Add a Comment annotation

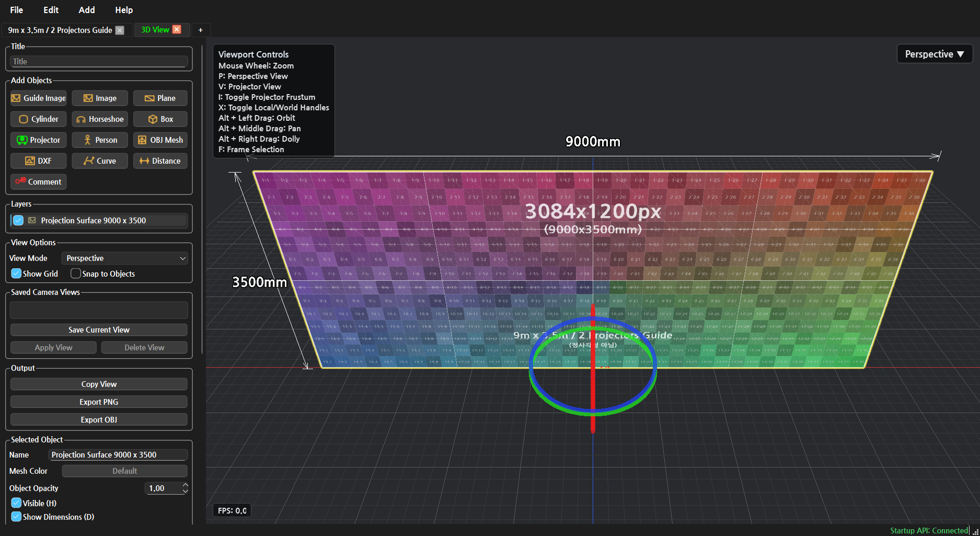pos(39,182)
